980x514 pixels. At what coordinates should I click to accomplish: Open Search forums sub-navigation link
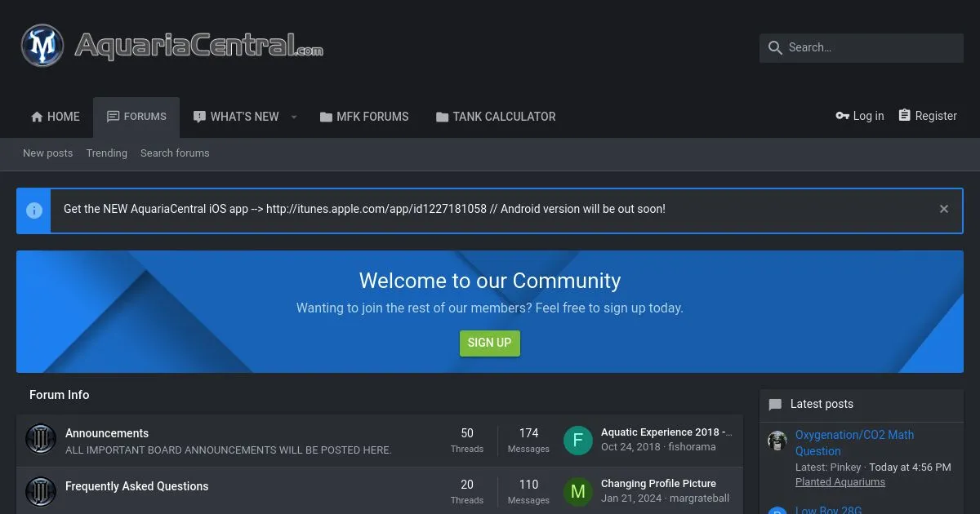point(175,153)
